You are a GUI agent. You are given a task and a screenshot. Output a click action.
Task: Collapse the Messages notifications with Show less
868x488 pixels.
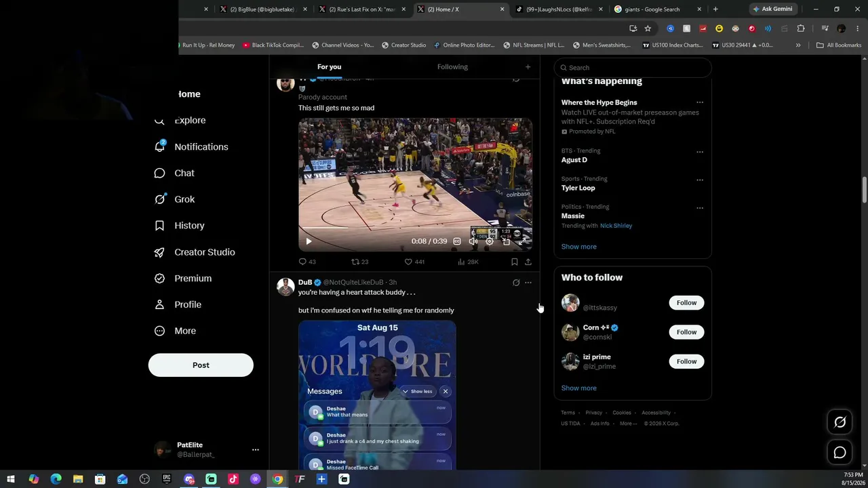[x=417, y=391]
